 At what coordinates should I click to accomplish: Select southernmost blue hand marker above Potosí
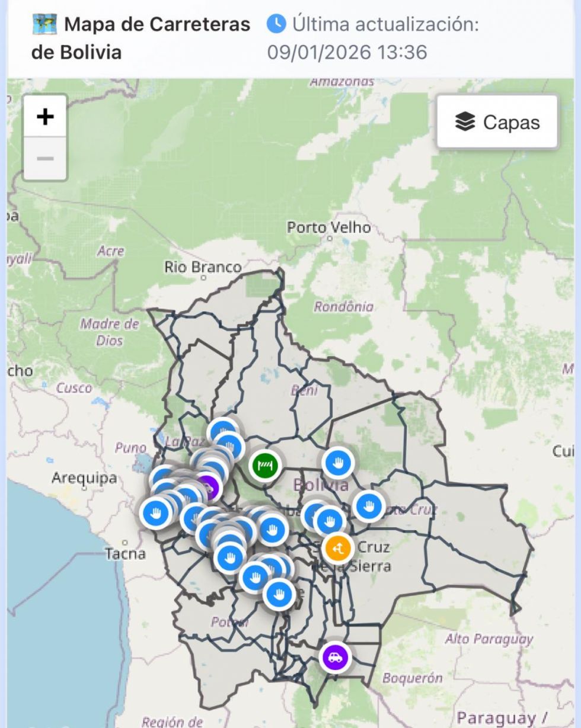[279, 594]
